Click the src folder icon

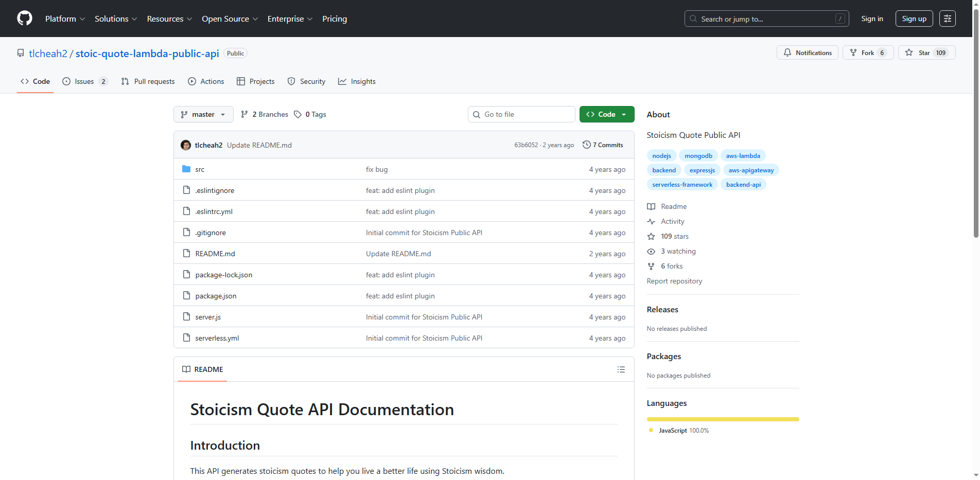186,169
